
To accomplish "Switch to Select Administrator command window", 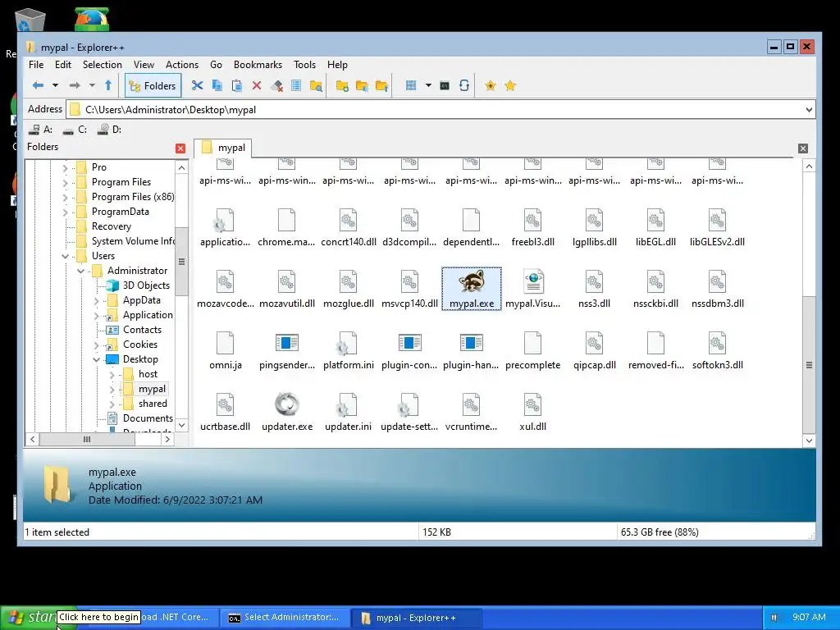I will pyautogui.click(x=285, y=618).
